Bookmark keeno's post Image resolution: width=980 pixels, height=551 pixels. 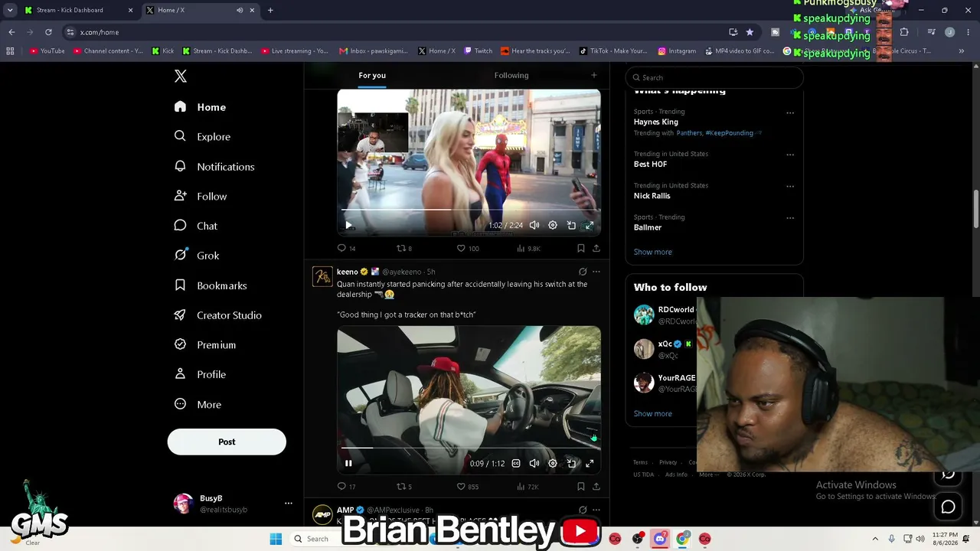point(580,486)
